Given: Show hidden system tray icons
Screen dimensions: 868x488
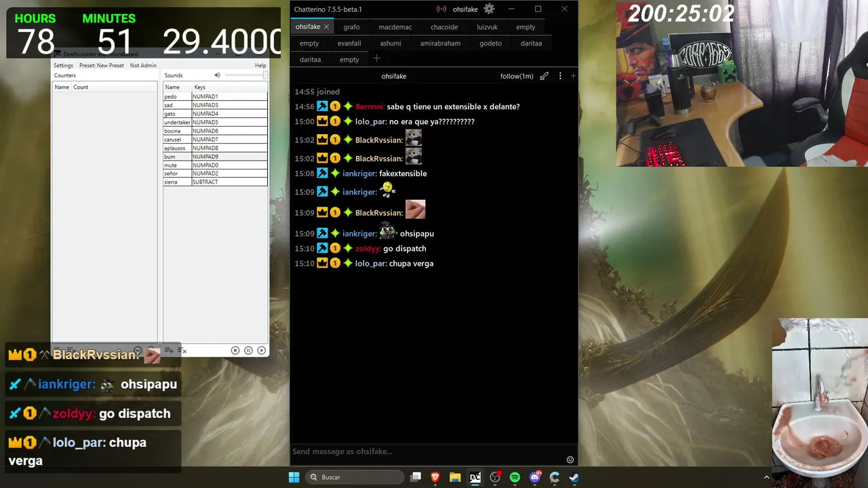Looking at the screenshot, I should [767, 477].
